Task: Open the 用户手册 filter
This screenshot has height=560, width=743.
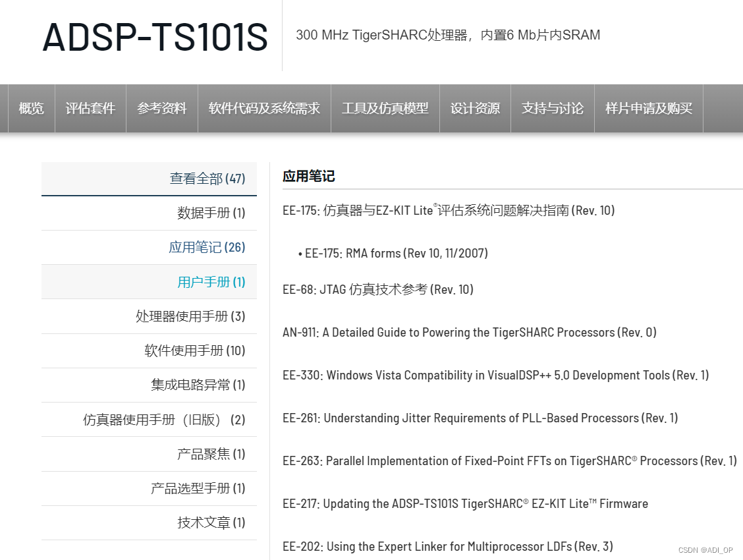Action: click(211, 281)
